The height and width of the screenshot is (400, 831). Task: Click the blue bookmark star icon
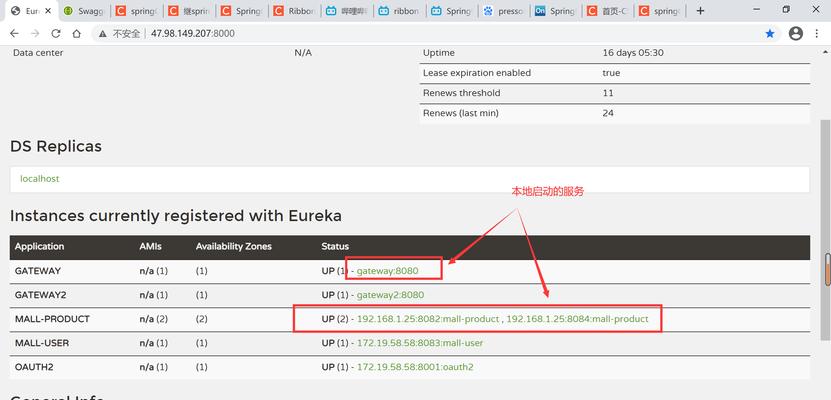(x=770, y=34)
